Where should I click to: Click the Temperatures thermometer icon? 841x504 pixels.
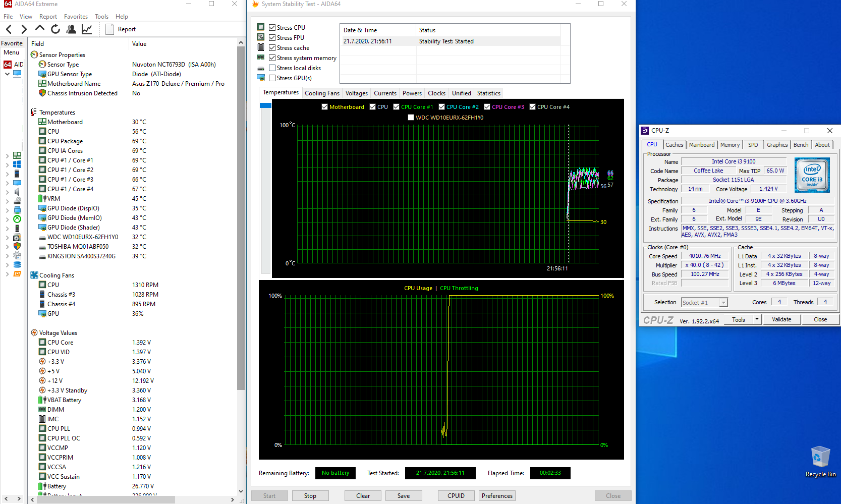pos(34,112)
